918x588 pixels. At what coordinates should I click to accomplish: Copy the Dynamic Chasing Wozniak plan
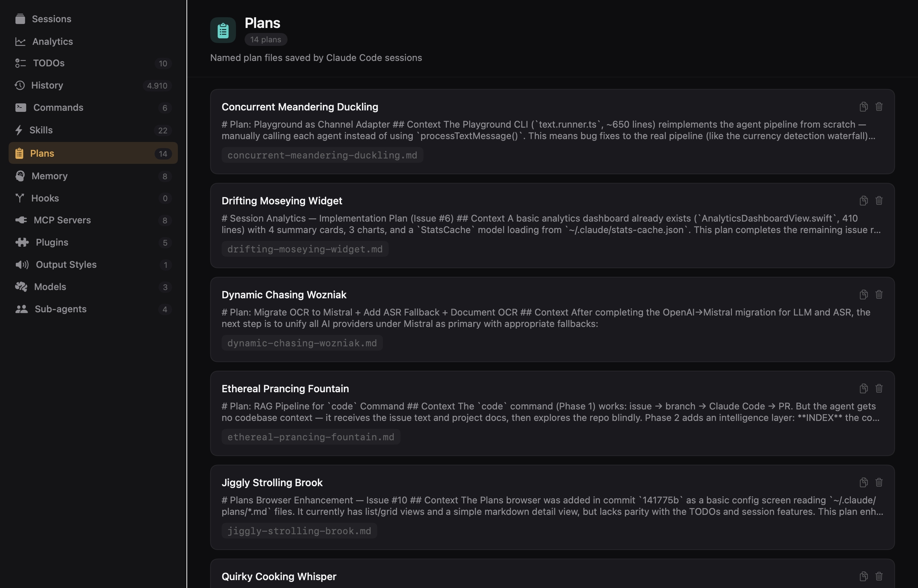tap(863, 294)
